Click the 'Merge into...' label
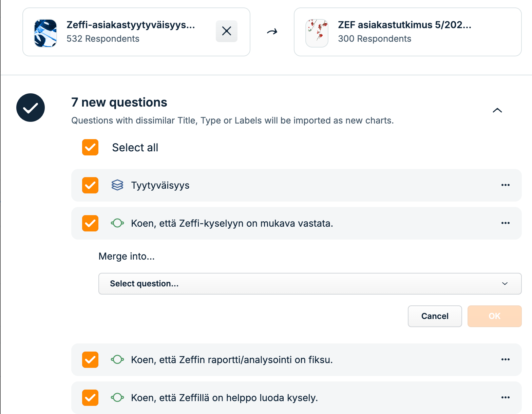 coord(127,256)
